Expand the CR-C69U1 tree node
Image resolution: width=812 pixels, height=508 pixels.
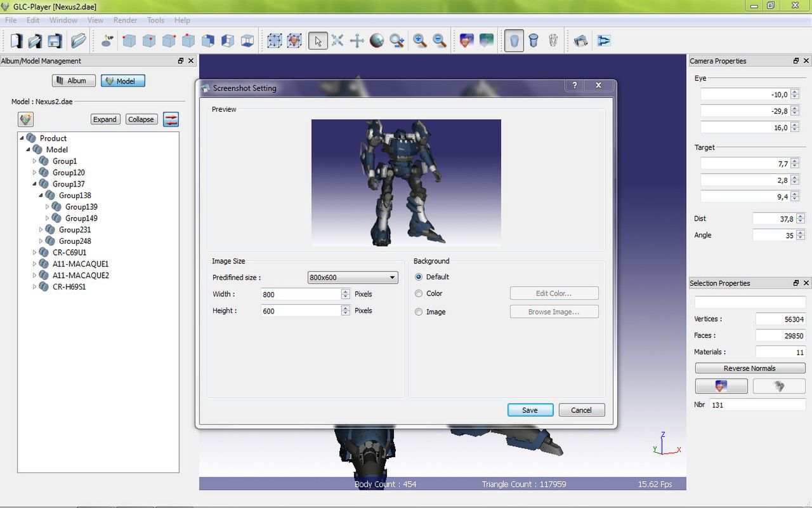(35, 253)
